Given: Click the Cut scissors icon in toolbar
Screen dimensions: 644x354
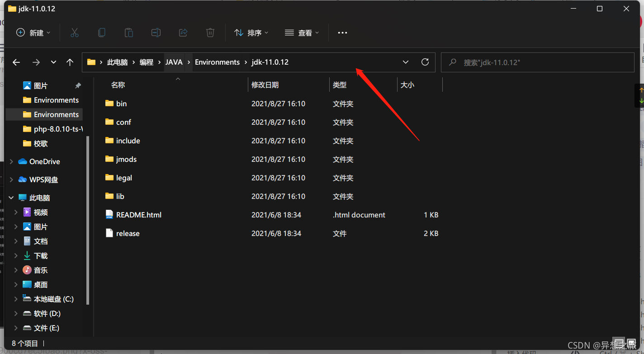Looking at the screenshot, I should (x=75, y=33).
